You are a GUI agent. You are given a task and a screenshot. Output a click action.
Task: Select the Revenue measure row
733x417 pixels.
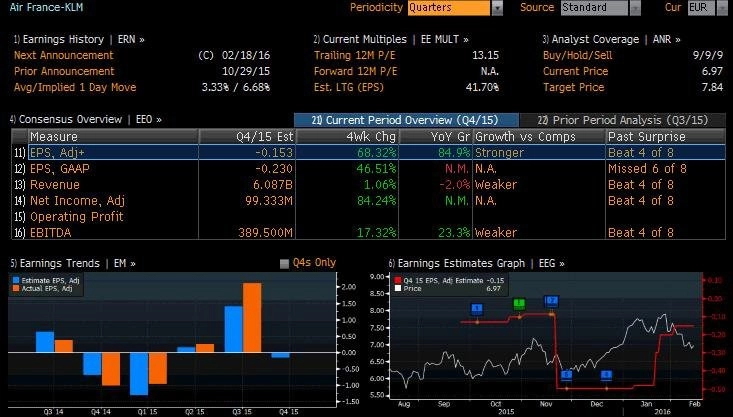point(368,184)
